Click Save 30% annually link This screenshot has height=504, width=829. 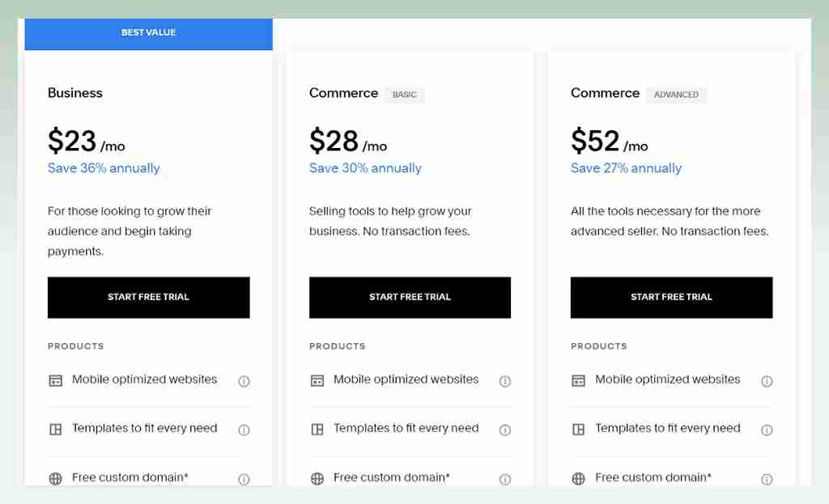[365, 168]
